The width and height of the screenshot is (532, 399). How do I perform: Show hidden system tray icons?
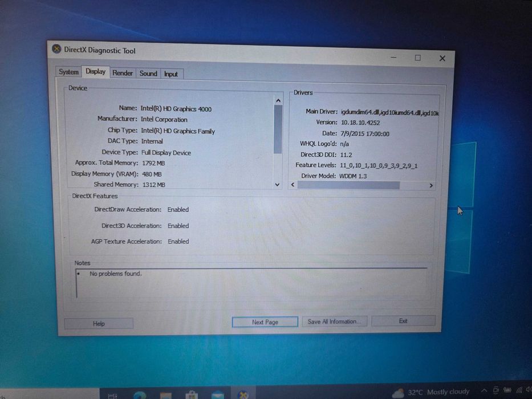[x=484, y=391]
